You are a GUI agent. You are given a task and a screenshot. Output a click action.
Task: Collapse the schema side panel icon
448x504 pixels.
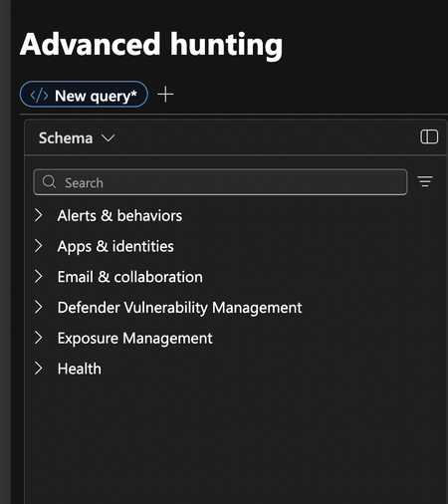[429, 136]
